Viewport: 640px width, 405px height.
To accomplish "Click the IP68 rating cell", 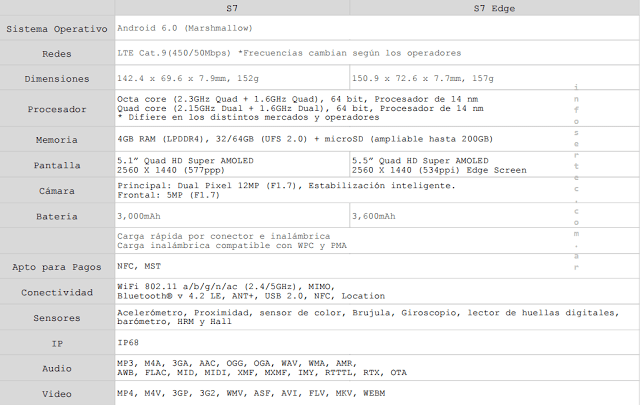I will [x=128, y=343].
